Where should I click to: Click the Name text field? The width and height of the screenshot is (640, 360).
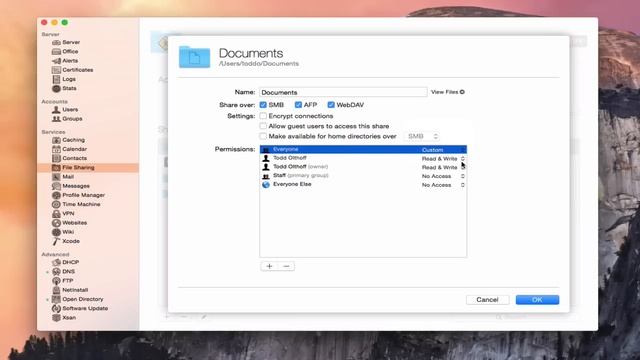[x=343, y=92]
